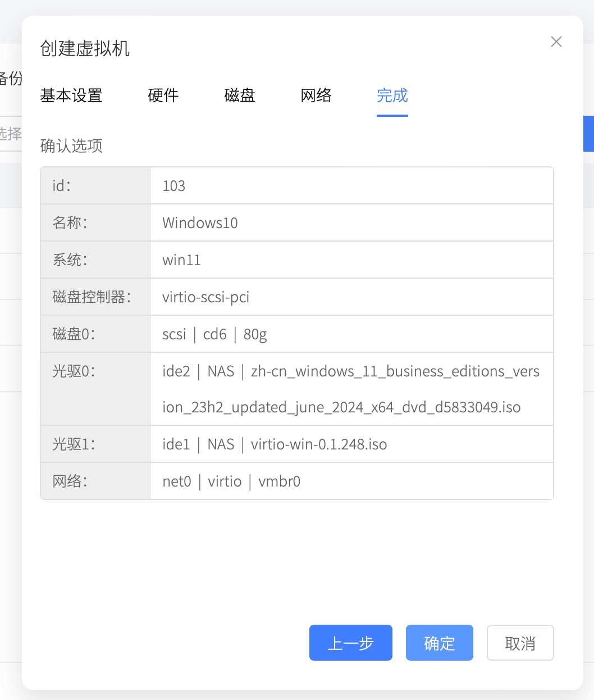Viewport: 594px width, 700px height.
Task: Select the virtio-win-0.1.248.iso entry
Action: 318,444
